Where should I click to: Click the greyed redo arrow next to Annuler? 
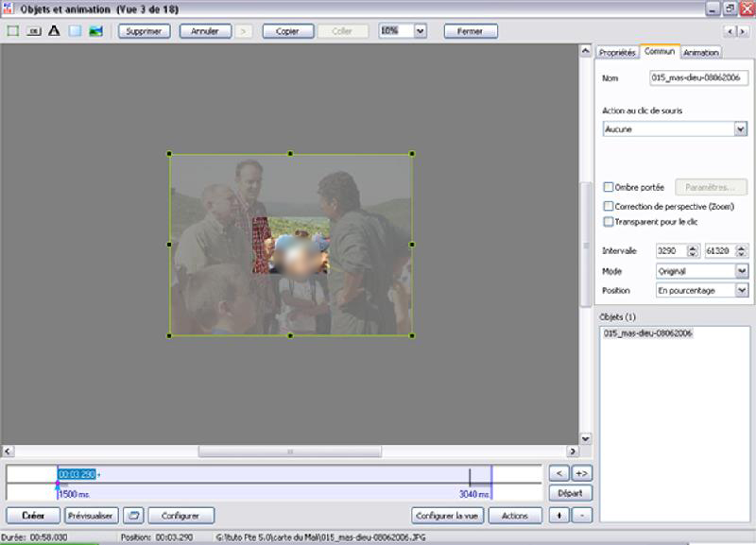pyautogui.click(x=244, y=31)
